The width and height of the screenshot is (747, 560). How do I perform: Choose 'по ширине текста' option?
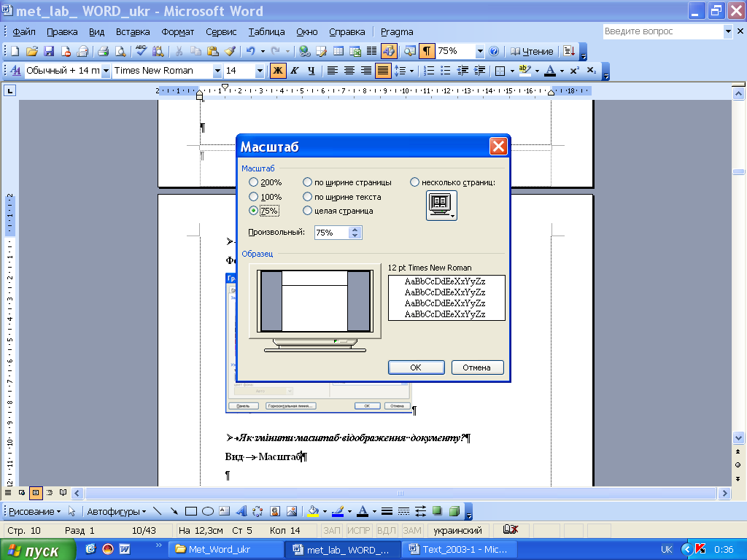coord(307,197)
